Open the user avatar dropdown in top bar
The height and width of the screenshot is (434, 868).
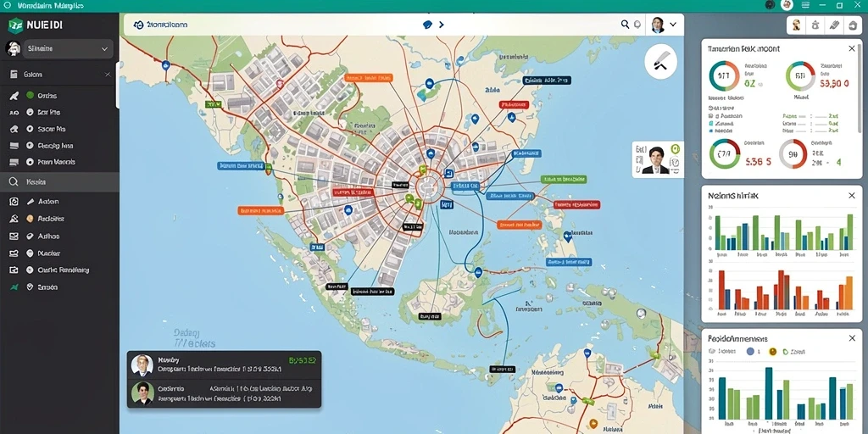pos(665,25)
